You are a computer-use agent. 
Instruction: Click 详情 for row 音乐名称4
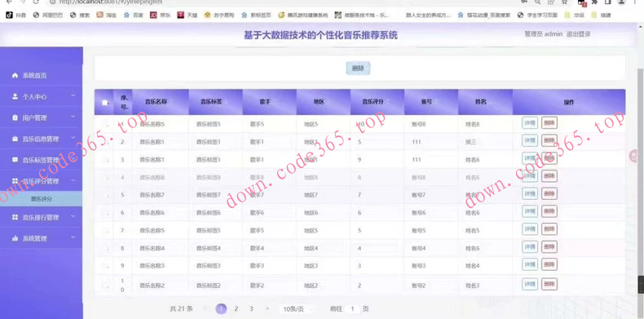(x=530, y=247)
